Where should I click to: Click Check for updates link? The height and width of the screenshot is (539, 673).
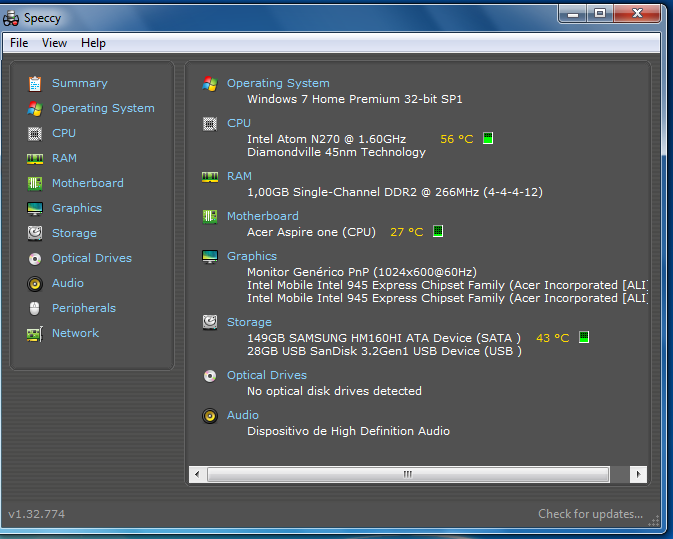tap(591, 514)
